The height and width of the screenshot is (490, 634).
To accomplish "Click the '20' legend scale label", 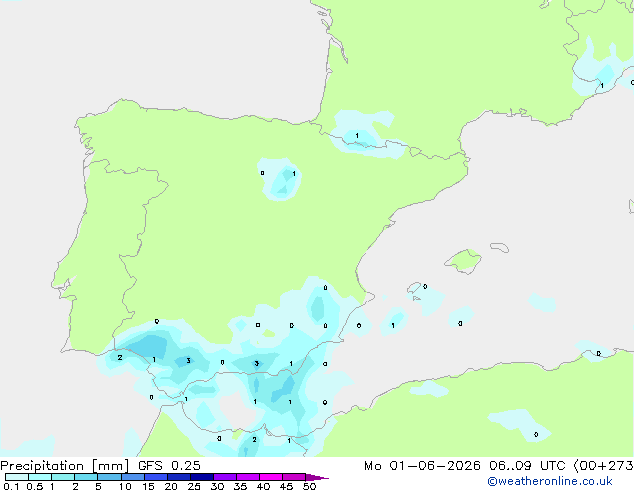I will [171, 486].
